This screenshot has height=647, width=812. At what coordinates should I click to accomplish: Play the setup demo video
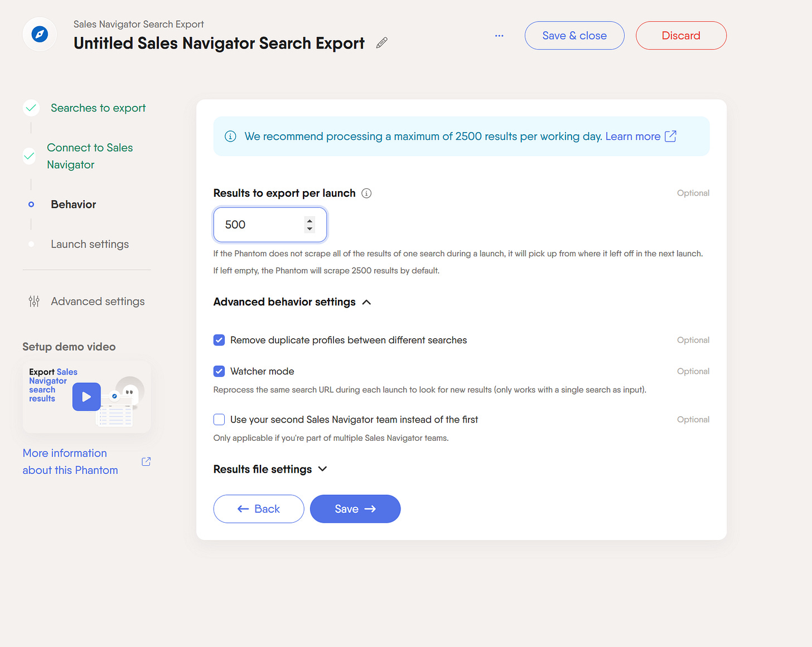86,397
